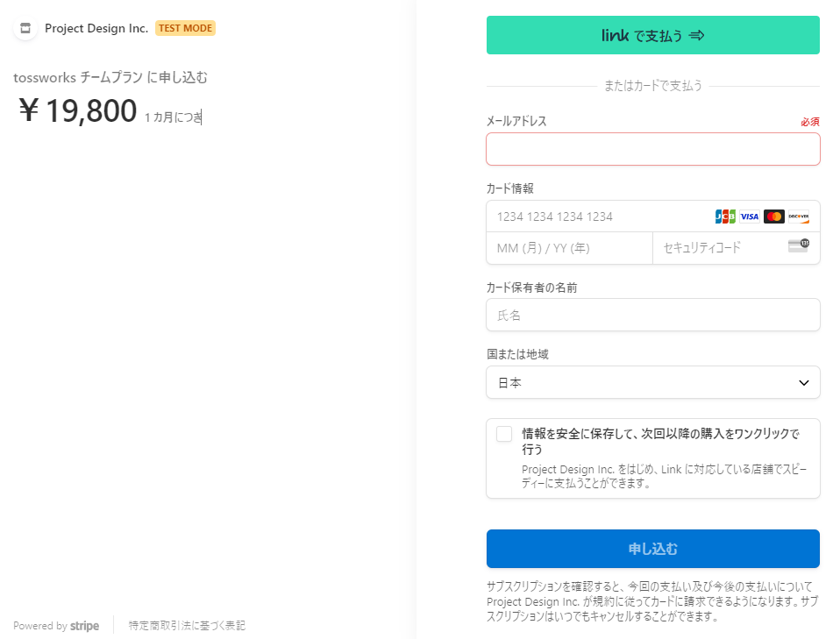Viewport: 840px width, 639px height.
Task: Open the country dropdown showing 日本
Action: tap(652, 382)
